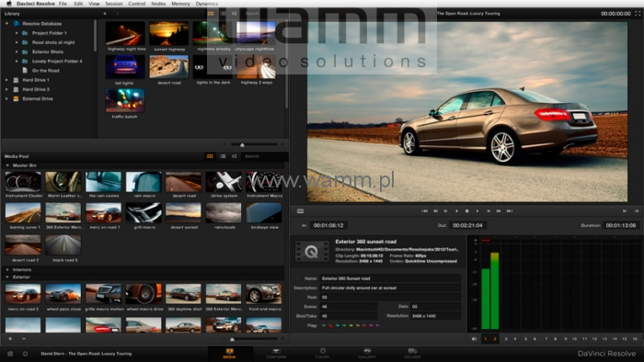The height and width of the screenshot is (362, 644).
Task: Click the fast forward button
Action: [499, 211]
